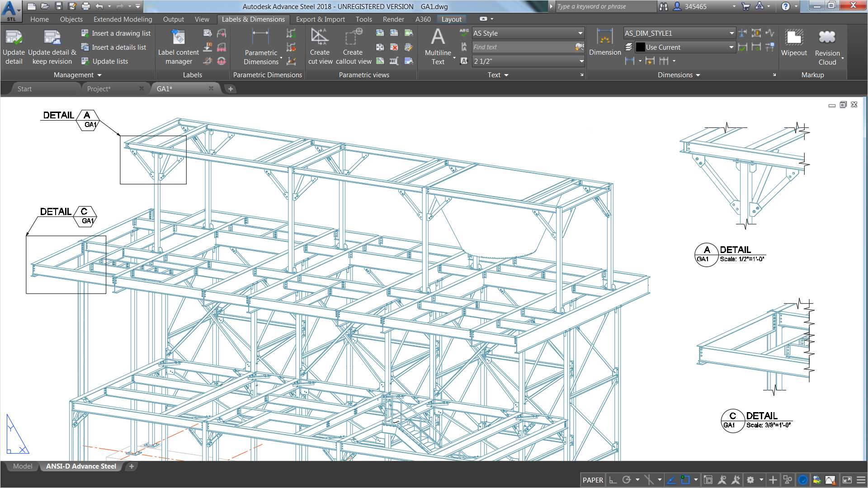Click the Update detail button icon
The height and width of the screenshot is (488, 868).
pos(14,38)
